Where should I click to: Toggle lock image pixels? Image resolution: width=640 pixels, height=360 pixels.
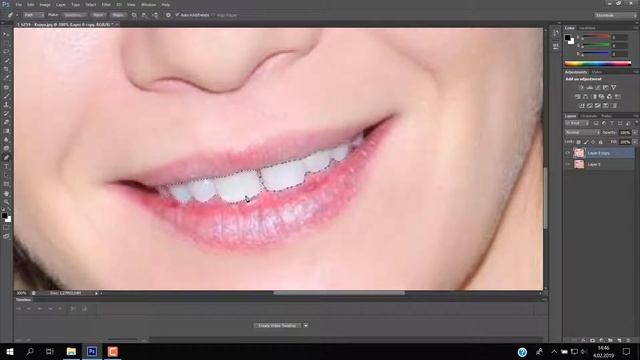click(x=586, y=142)
